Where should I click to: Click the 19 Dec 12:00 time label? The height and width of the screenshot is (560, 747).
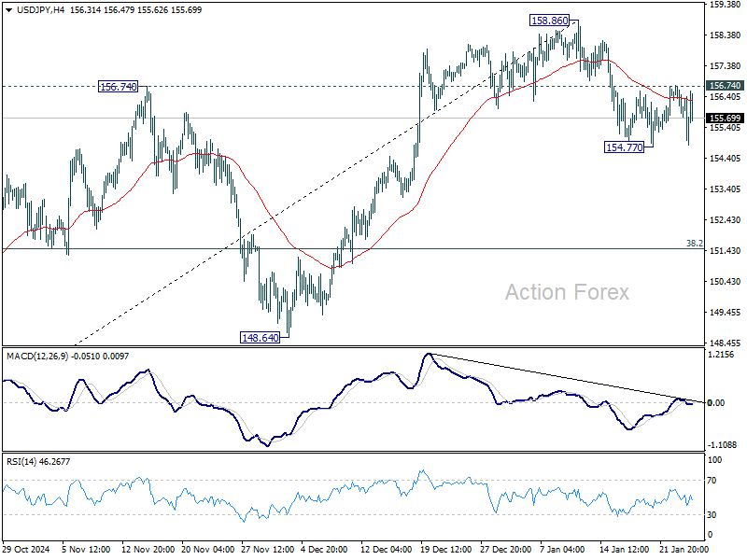[x=446, y=549]
